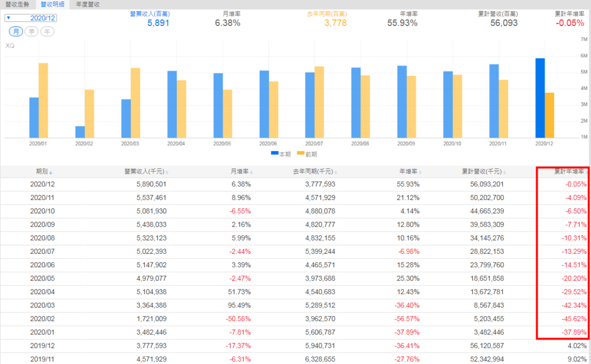The width and height of the screenshot is (591, 364).
Task: Click 6,328,655 in the 2019/11 row
Action: [x=320, y=359]
